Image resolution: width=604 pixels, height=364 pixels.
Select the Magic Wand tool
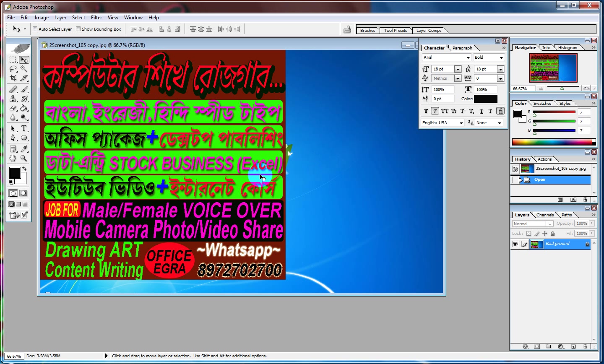[24, 69]
